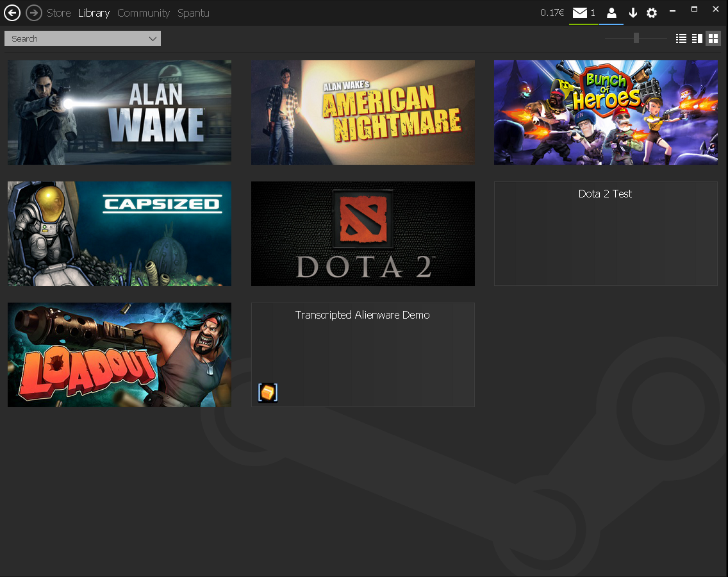
Task: Click the orange box icon on Transcripted tile
Action: (x=268, y=392)
